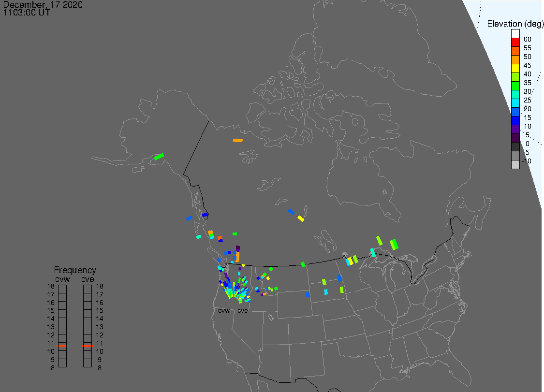
Task: Click the '8' label right of the cve bar
Action: (100, 368)
